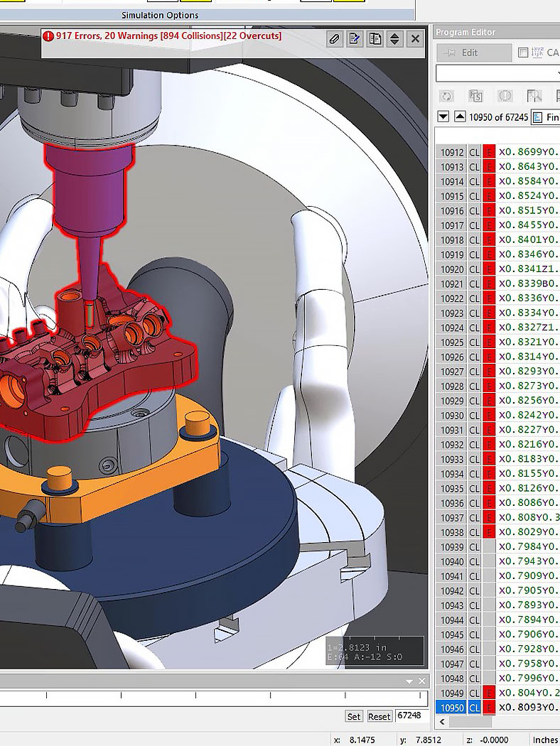Close the timeline panel
The height and width of the screenshot is (746, 560).
[422, 681]
